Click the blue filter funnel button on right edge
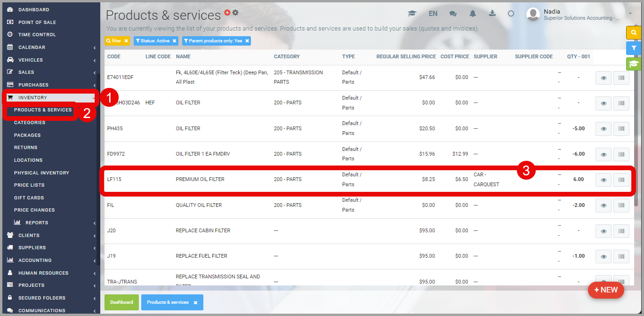This screenshot has height=316, width=644. [634, 48]
